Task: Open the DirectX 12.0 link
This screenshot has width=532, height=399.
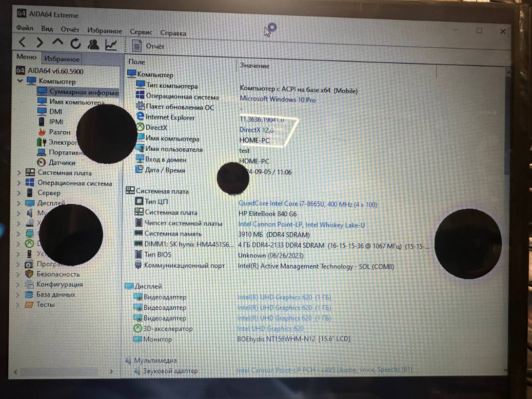Action: pyautogui.click(x=257, y=130)
